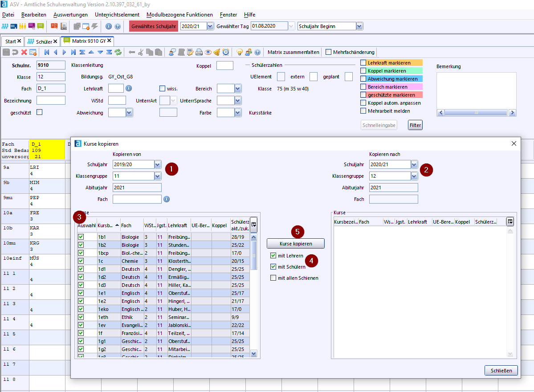The width and height of the screenshot is (534, 392).
Task: Click info icon next to Lehrkraft field
Action: click(x=129, y=88)
